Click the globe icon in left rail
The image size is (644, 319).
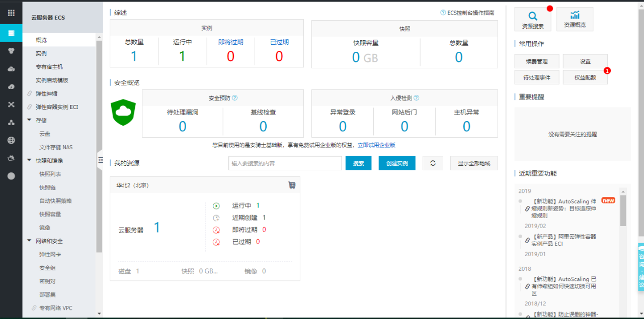(x=11, y=141)
